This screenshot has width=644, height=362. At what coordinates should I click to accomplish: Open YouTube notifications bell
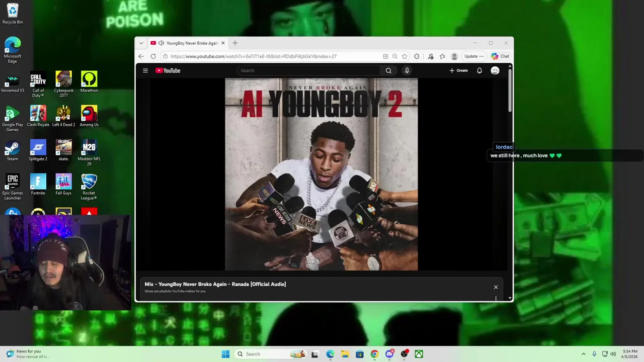point(479,70)
